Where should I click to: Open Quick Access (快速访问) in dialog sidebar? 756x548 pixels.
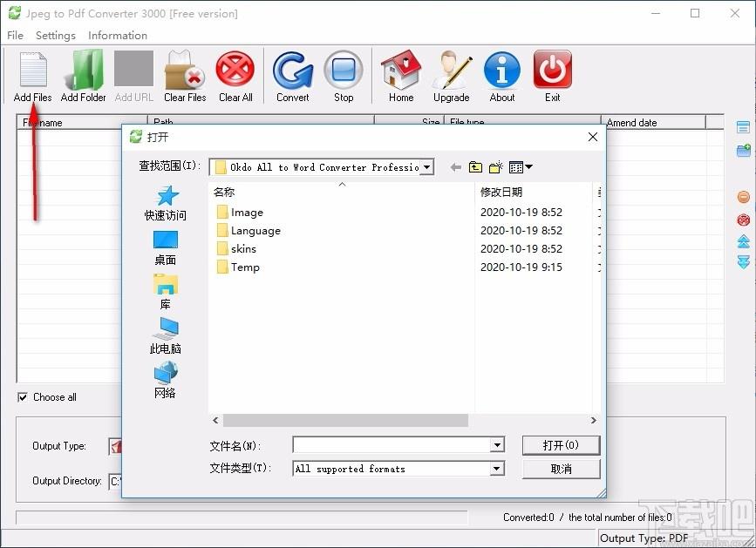click(x=166, y=203)
